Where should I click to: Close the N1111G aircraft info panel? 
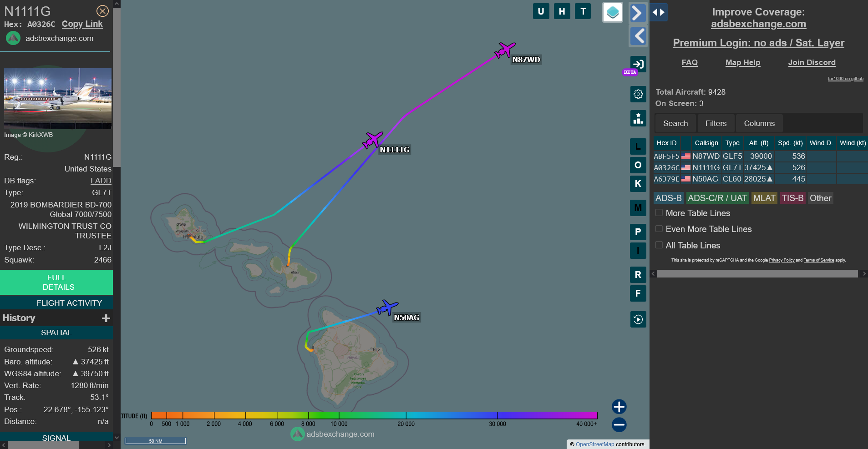point(103,11)
